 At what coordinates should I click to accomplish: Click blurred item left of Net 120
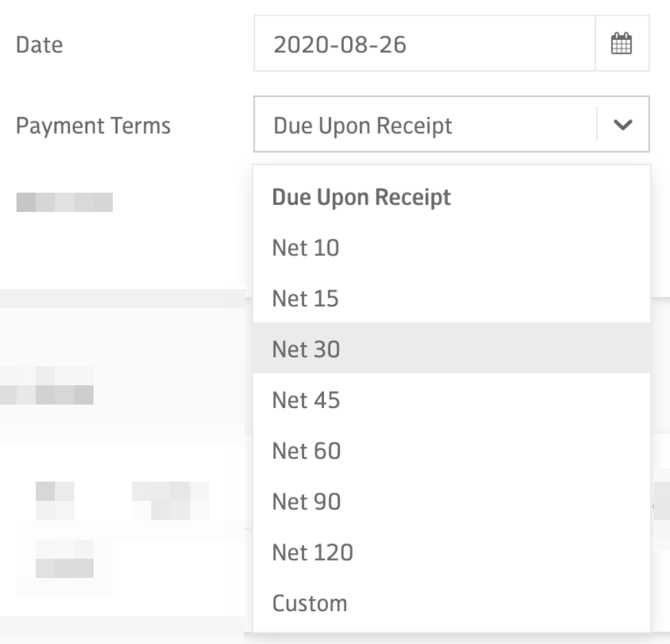(x=65, y=559)
